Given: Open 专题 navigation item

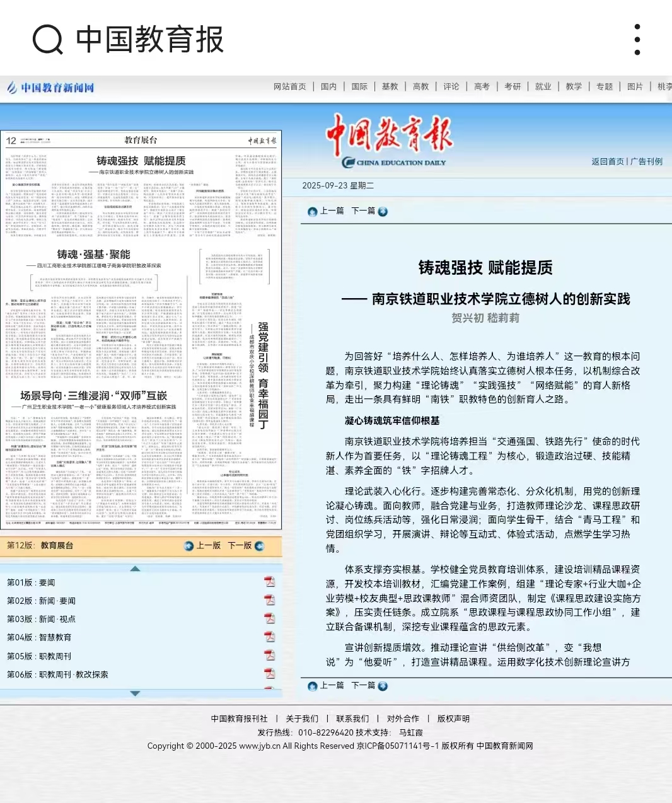Looking at the screenshot, I should coord(605,87).
